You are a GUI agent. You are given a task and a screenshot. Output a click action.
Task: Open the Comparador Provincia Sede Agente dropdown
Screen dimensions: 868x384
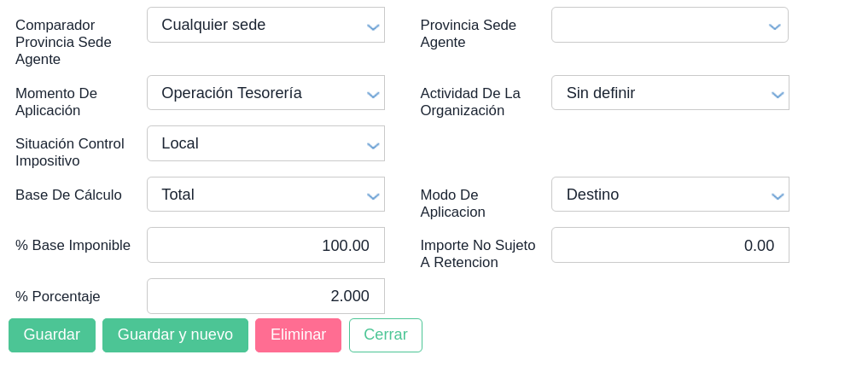point(256,25)
